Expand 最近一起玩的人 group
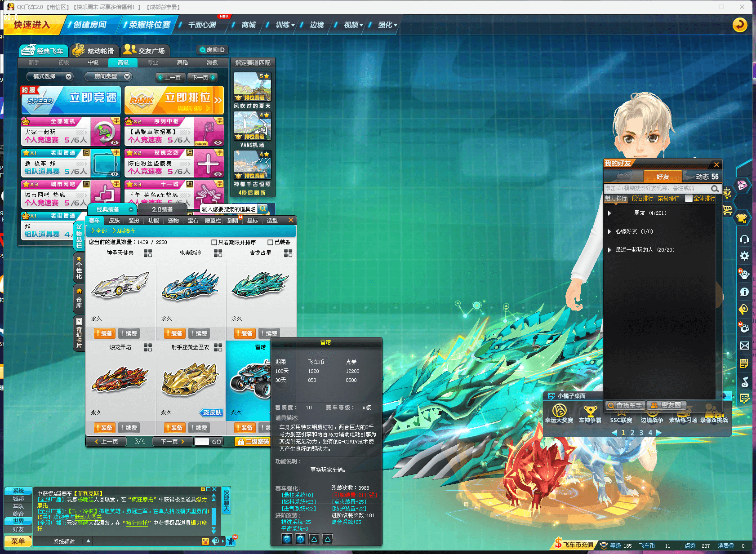 pos(609,250)
